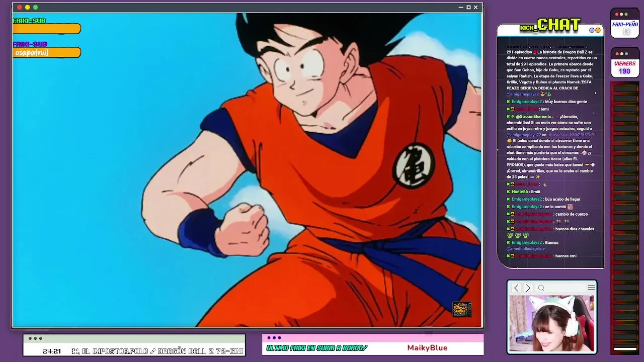Maximize the video window
This screenshot has height=362, width=644.
pyautogui.click(x=468, y=8)
